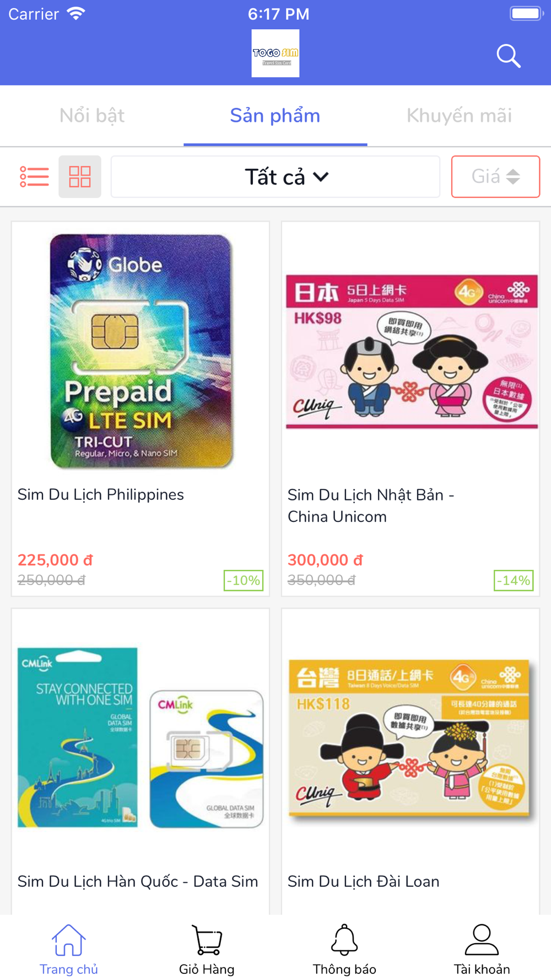
Task: Open the search magnifier icon
Action: (508, 56)
